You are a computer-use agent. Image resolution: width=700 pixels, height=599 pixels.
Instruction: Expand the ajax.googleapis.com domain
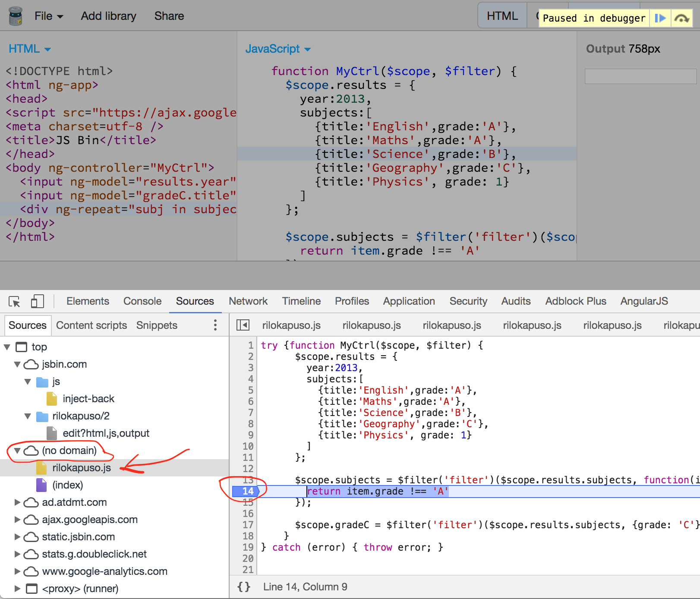pos(17,520)
